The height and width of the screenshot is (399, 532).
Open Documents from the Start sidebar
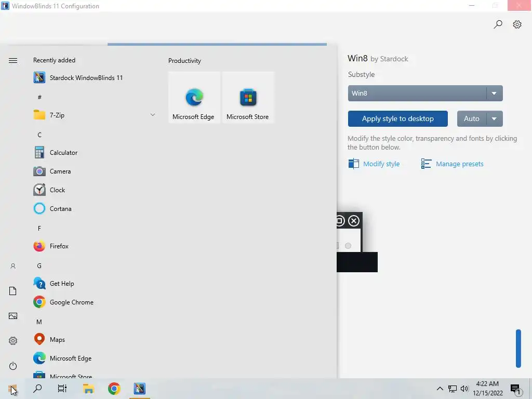click(x=13, y=291)
